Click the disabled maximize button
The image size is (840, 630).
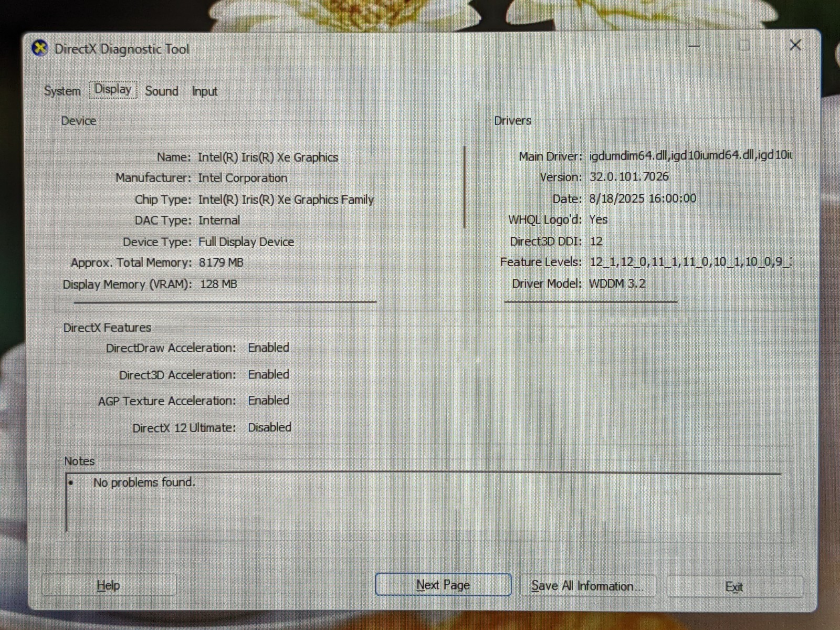[x=744, y=46]
